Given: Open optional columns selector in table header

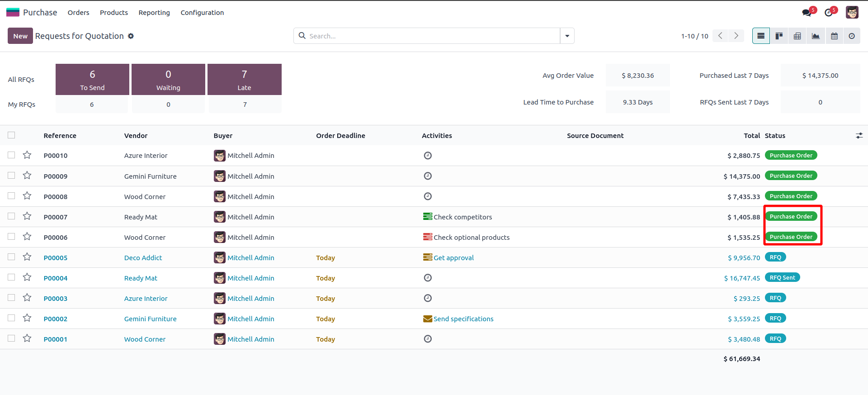Looking at the screenshot, I should pos(859,136).
